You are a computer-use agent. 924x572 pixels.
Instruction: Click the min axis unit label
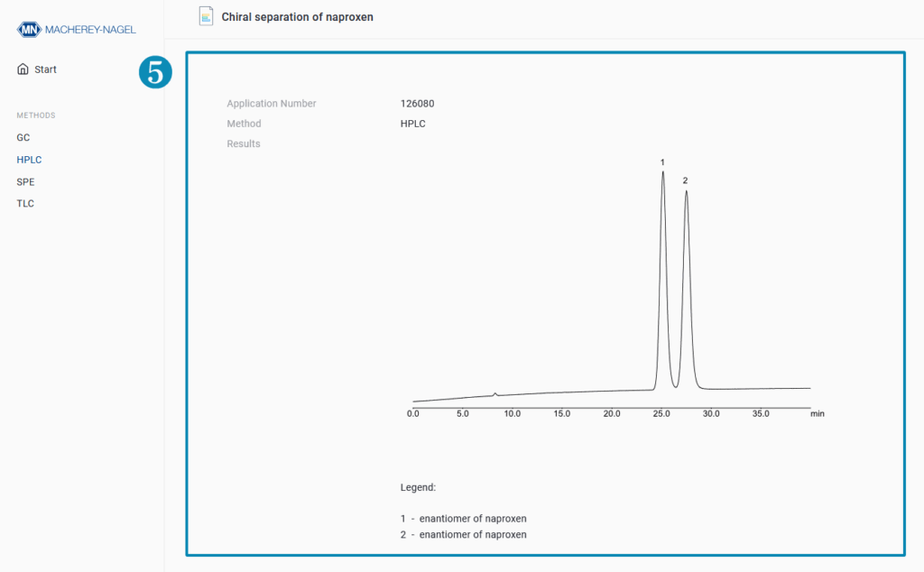coord(818,413)
